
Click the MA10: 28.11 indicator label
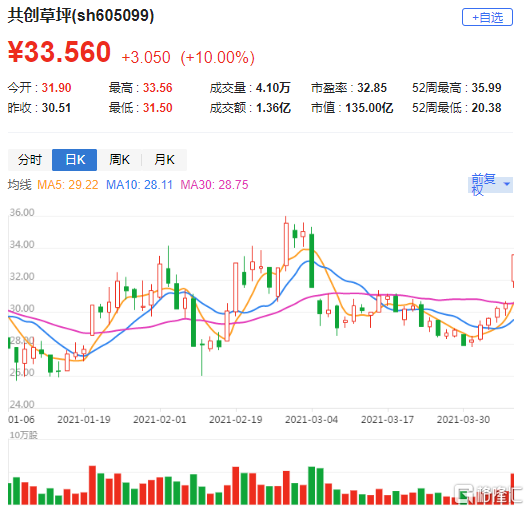click(139, 185)
